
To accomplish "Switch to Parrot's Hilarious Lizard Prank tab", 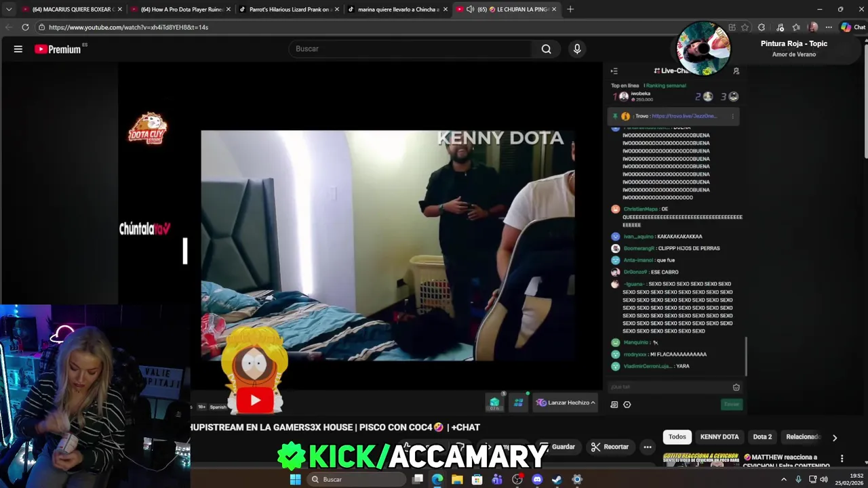I will 288,9.
